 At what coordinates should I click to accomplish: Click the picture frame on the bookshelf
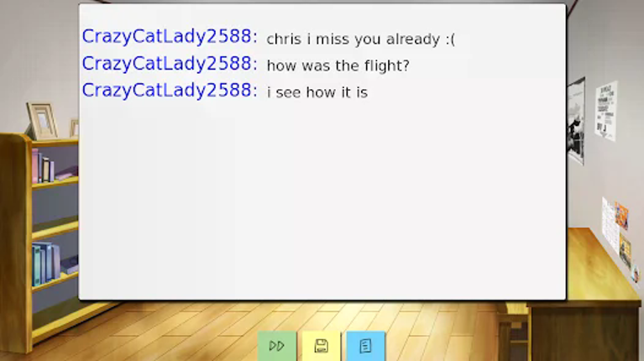coord(42,121)
